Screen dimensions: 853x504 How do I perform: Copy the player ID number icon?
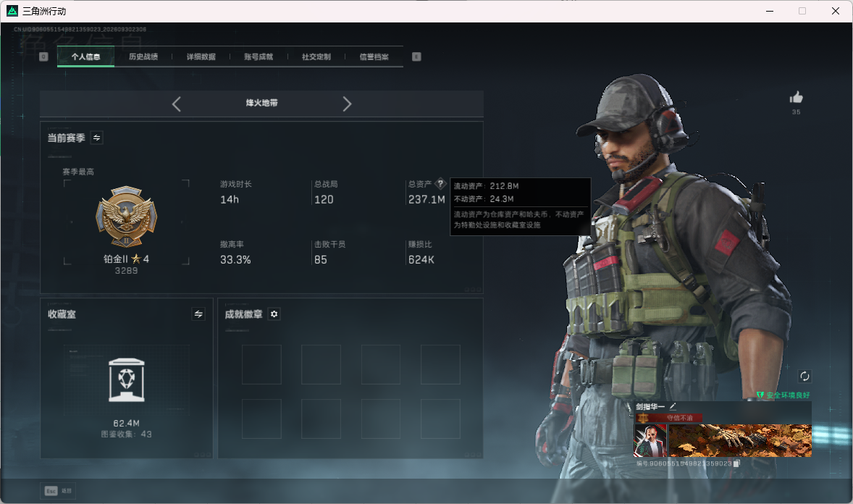tap(736, 463)
